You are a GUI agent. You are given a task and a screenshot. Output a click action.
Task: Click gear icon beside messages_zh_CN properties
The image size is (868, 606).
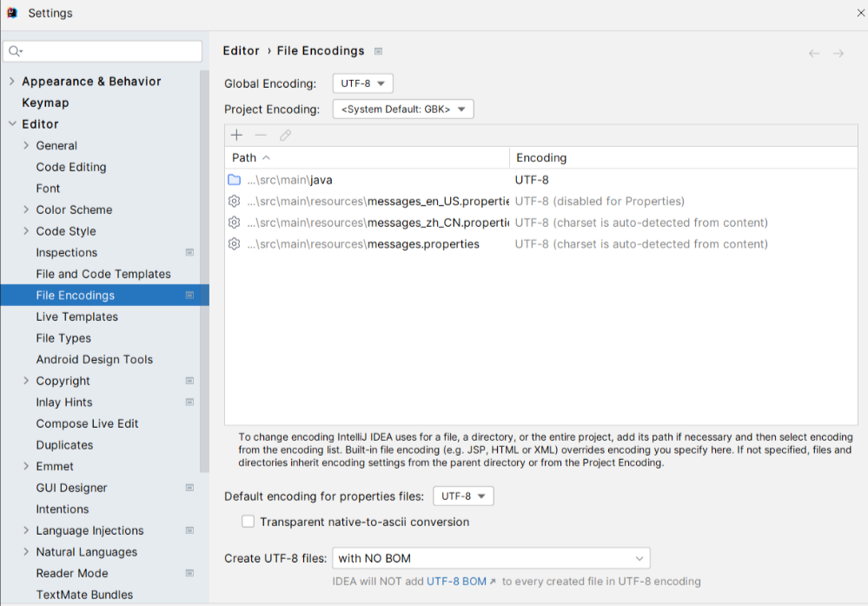[x=235, y=223]
